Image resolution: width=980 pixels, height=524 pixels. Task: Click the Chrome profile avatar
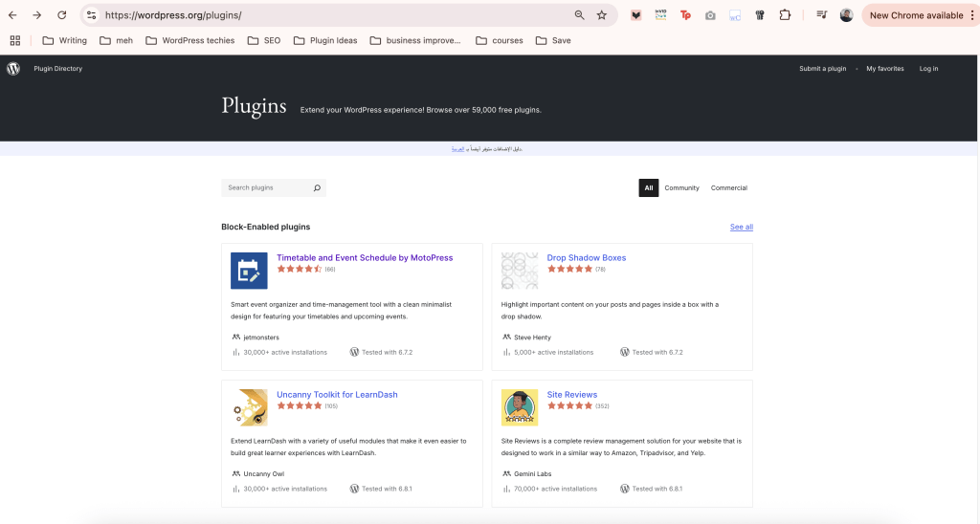point(847,15)
